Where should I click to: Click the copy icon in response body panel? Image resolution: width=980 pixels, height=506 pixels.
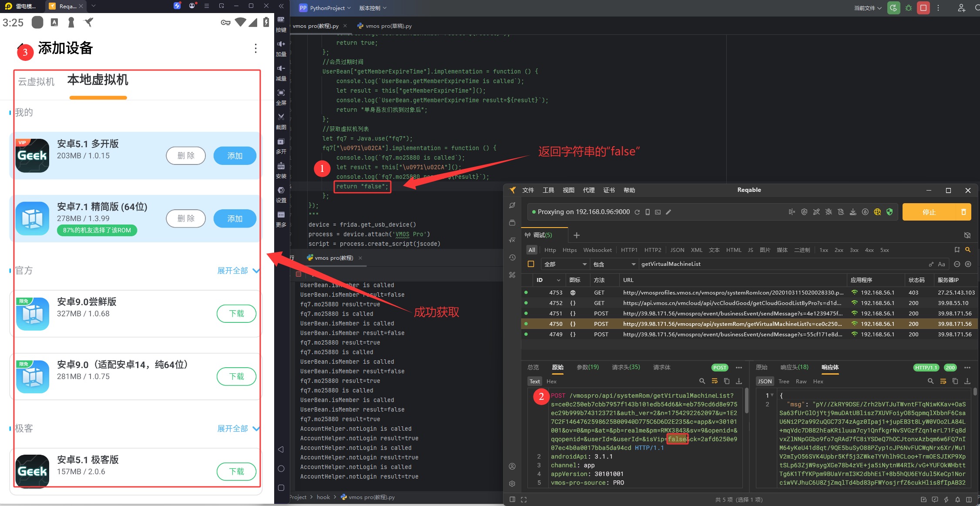coord(955,381)
